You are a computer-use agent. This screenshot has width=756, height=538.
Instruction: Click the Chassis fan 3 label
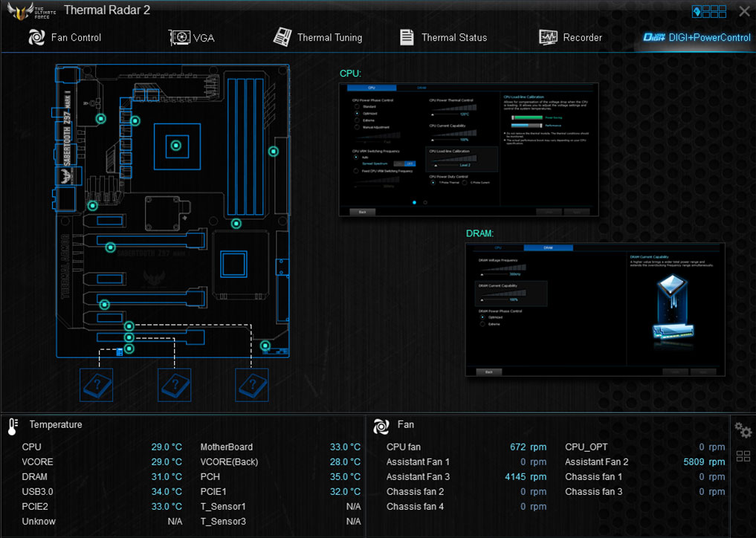pyautogui.click(x=593, y=492)
